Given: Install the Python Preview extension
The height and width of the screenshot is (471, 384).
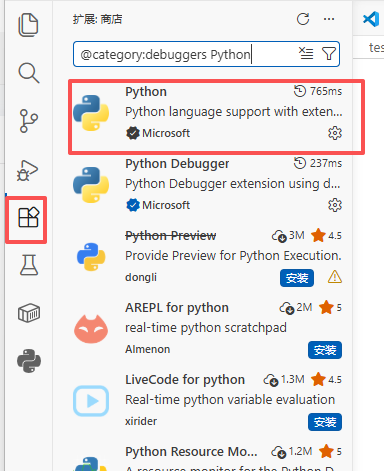Looking at the screenshot, I should pos(297,278).
